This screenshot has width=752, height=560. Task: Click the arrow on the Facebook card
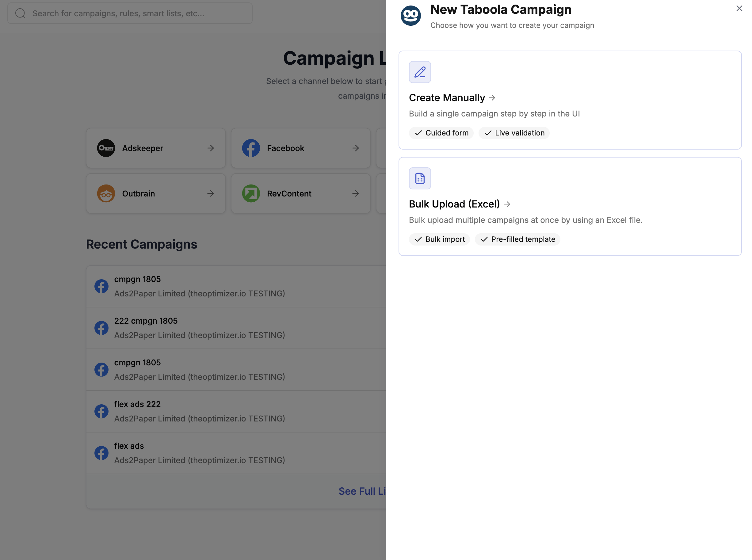click(355, 148)
